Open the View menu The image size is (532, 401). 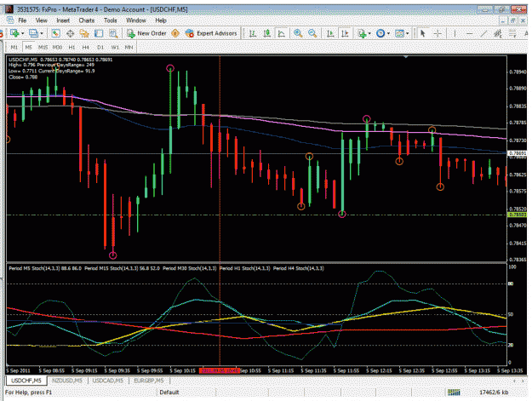(42, 20)
